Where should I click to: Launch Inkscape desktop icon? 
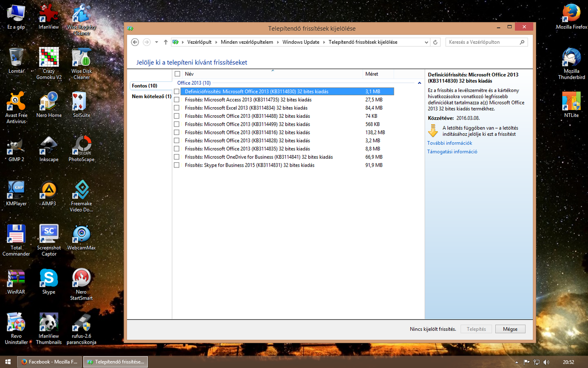[x=49, y=149]
